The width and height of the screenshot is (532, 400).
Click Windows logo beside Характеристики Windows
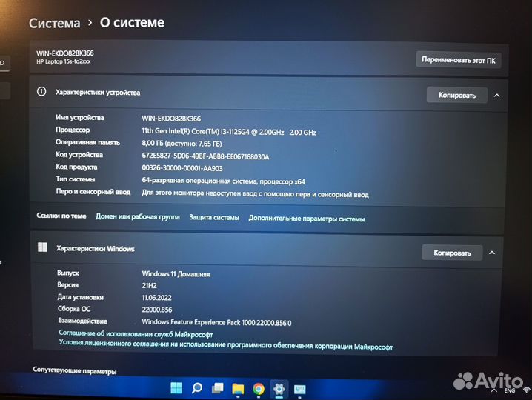click(43, 247)
